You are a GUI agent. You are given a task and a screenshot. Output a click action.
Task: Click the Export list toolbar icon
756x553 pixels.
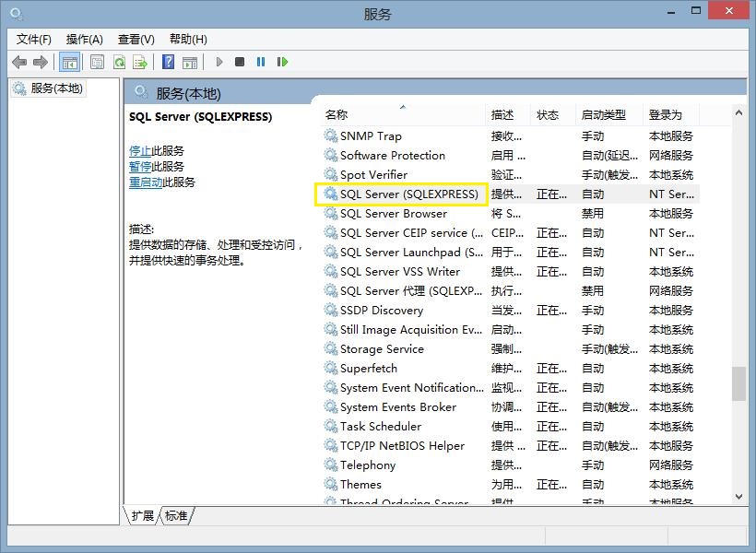(140, 62)
